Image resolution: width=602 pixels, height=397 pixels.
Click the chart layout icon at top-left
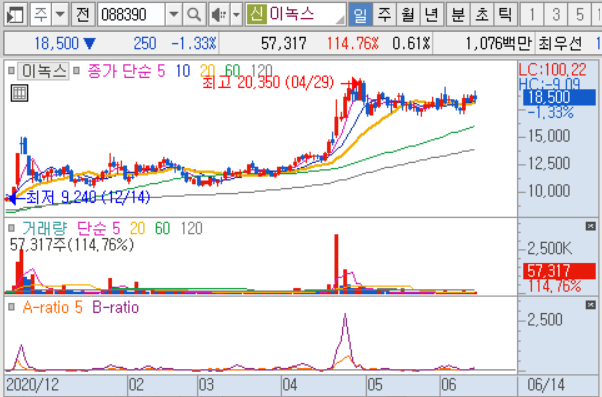(x=15, y=15)
